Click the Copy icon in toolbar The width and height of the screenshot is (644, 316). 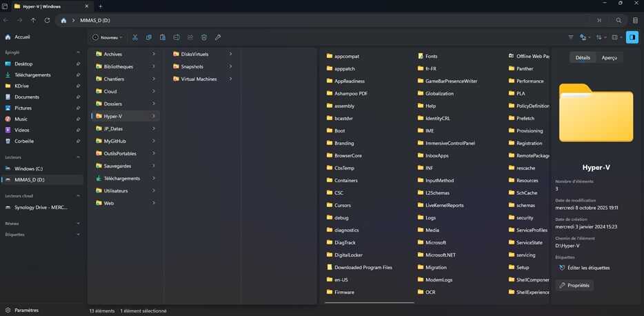[149, 37]
